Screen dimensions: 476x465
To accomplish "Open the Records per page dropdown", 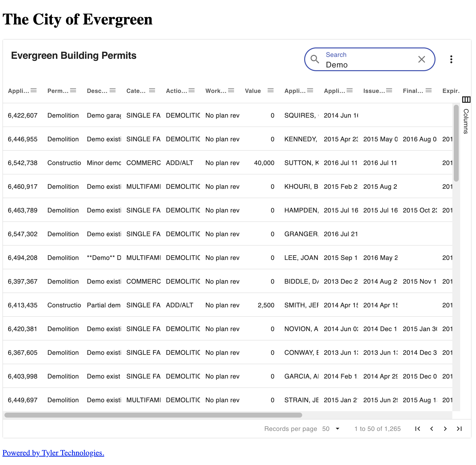I will coord(331,429).
